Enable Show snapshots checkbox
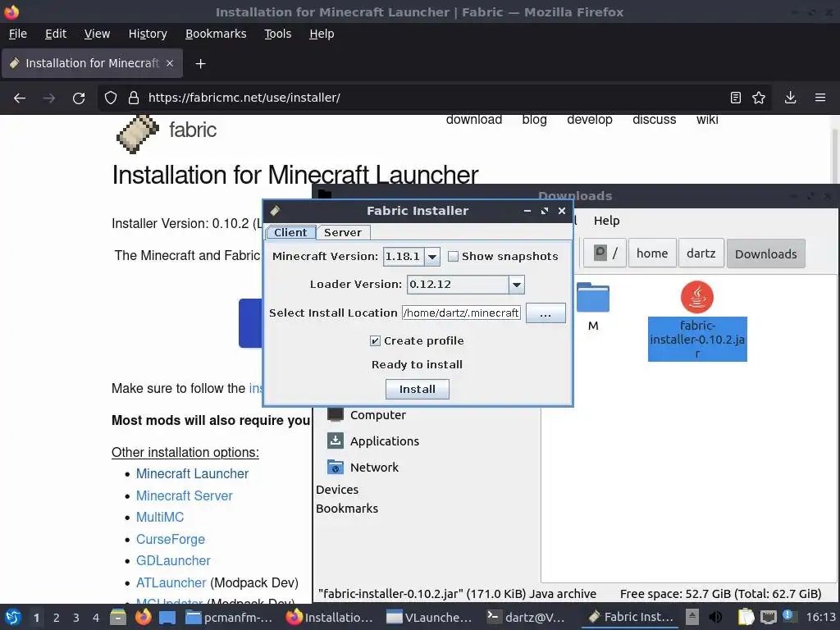Screen dimensions: 840x630 pos(453,257)
